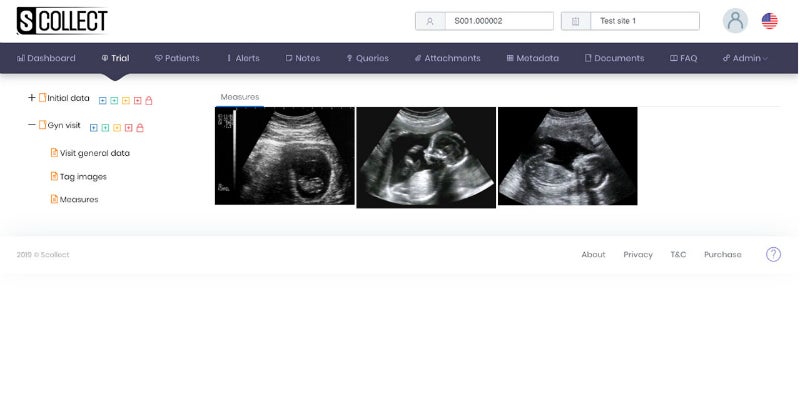Click the yellow plus icon beside Gyn visit

point(117,128)
